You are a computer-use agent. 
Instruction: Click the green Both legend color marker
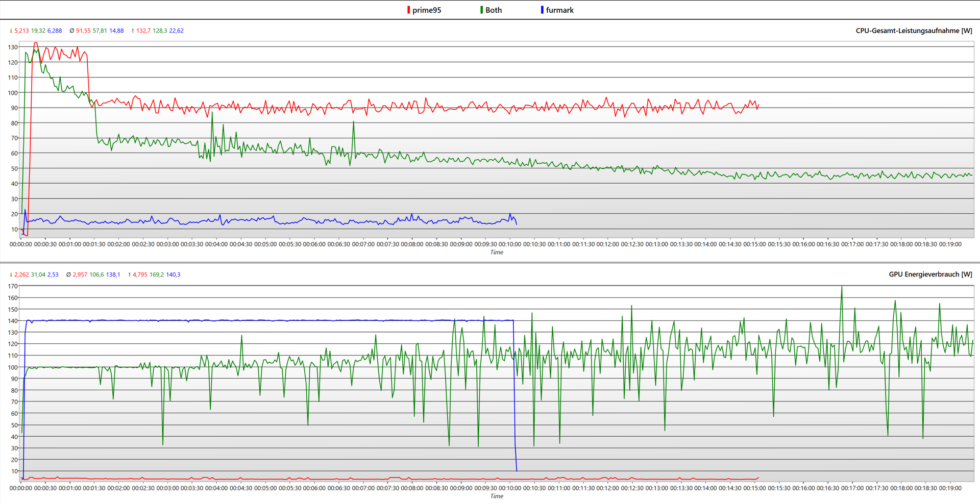pyautogui.click(x=481, y=10)
